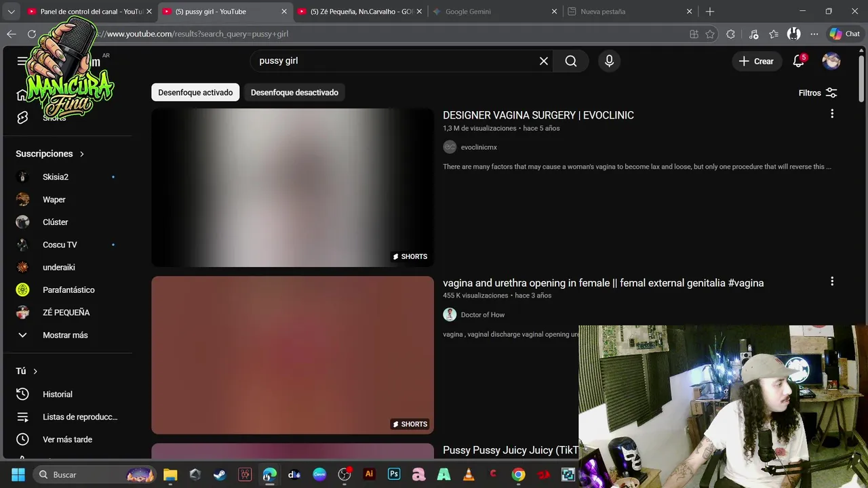
Task: Open Steam from the taskbar
Action: click(220, 474)
